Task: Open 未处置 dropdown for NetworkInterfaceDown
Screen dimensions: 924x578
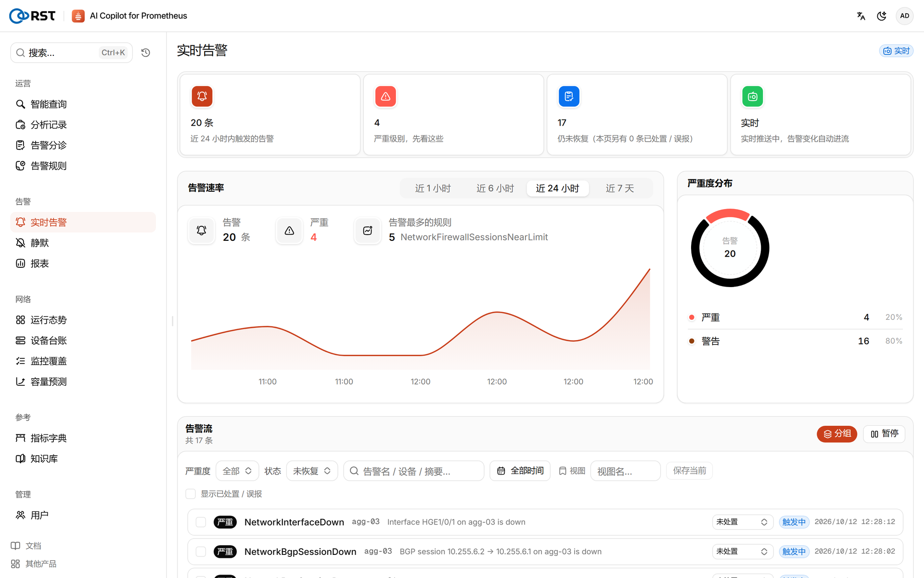Action: 742,522
